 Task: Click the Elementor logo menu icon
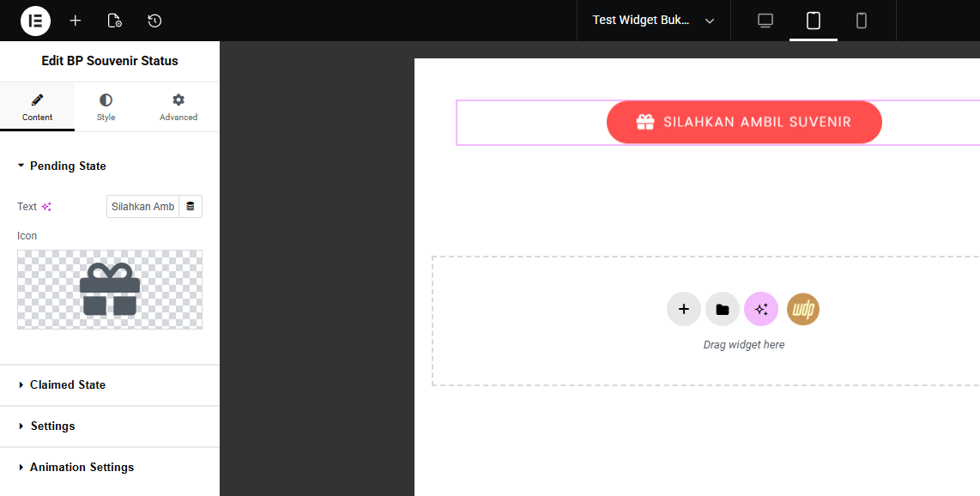coord(35,21)
